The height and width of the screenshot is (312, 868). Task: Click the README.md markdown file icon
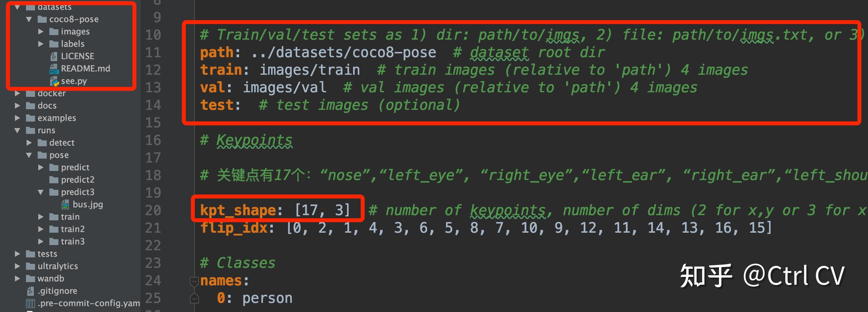point(54,69)
